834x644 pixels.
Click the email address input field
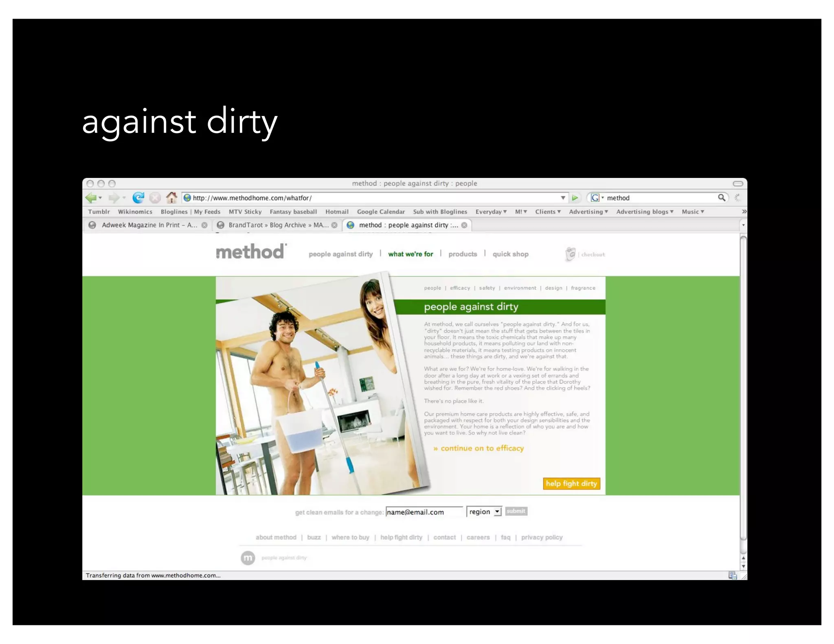424,512
